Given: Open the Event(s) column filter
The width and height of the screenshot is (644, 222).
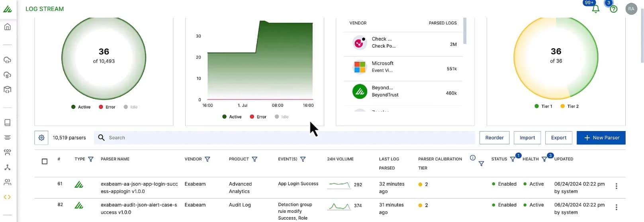Looking at the screenshot, I should (x=303, y=159).
